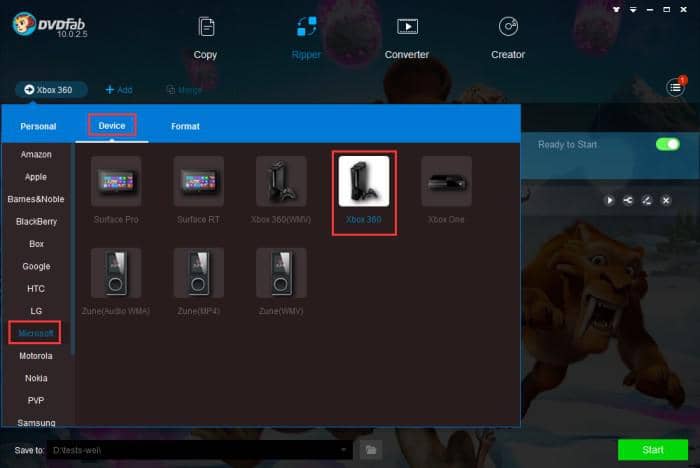Switch to the Personal tab
This screenshot has width=700, height=468.
pos(38,126)
